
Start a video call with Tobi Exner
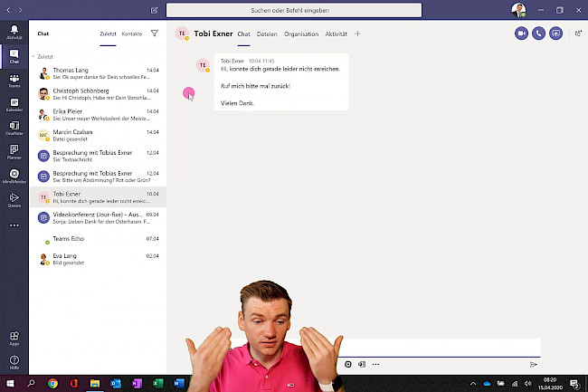click(521, 33)
